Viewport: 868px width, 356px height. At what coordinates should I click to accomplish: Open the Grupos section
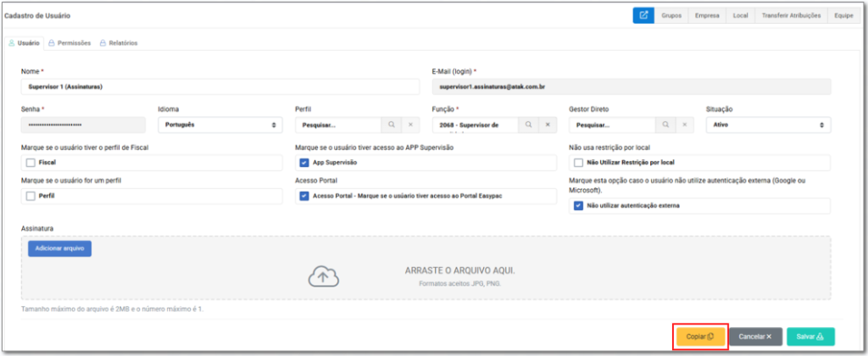tap(671, 15)
